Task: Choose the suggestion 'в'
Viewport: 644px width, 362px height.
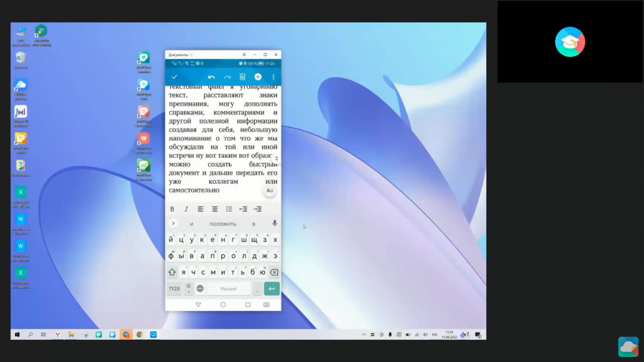Action: 253,223
